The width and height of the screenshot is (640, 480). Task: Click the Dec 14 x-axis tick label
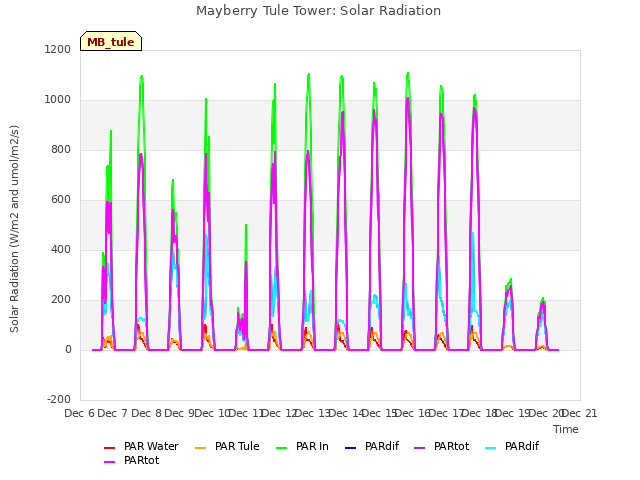click(346, 413)
